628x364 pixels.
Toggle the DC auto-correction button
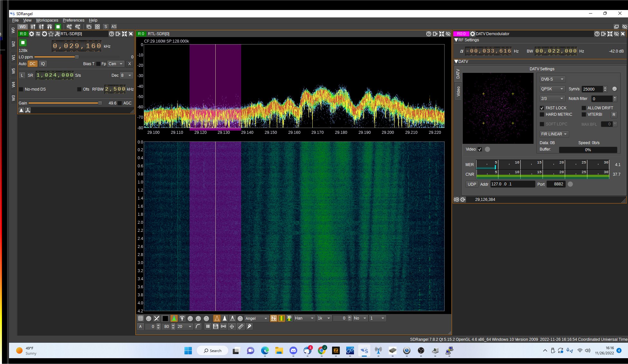coord(33,64)
